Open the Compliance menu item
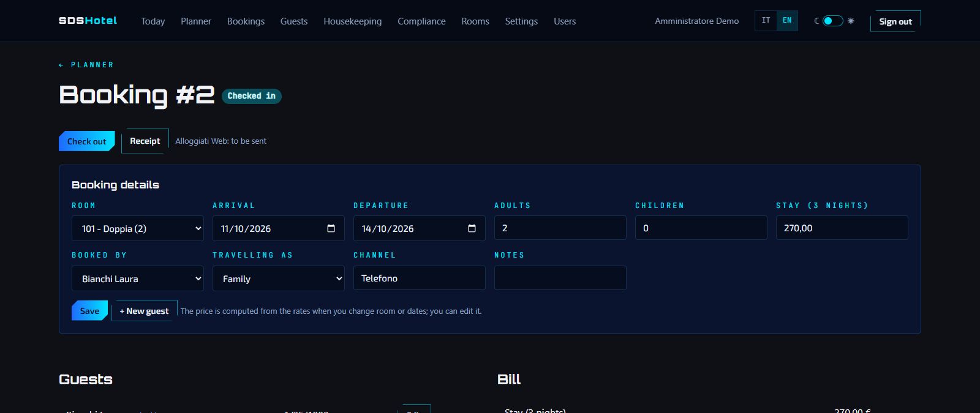The width and height of the screenshot is (980, 413). (x=421, y=21)
